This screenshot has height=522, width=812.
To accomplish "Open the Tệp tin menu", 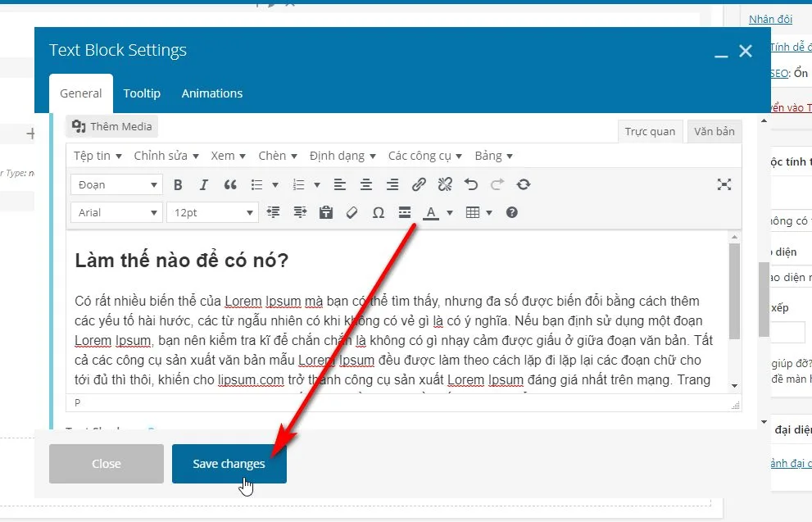I will pos(98,156).
